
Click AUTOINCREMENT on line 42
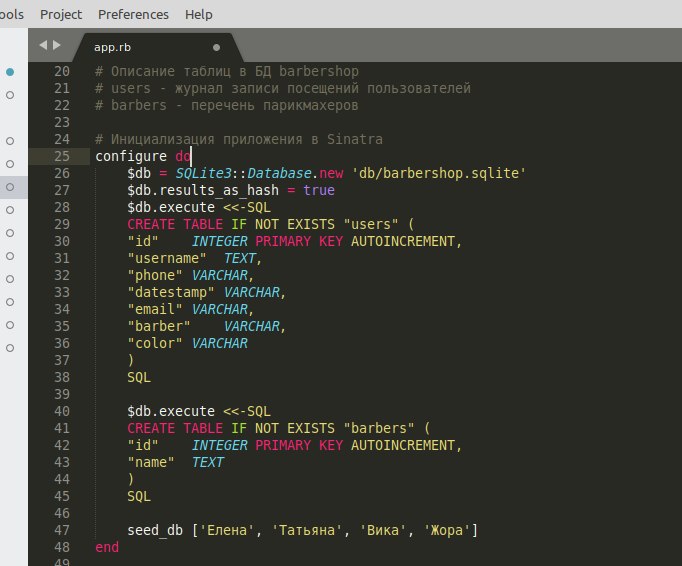403,445
